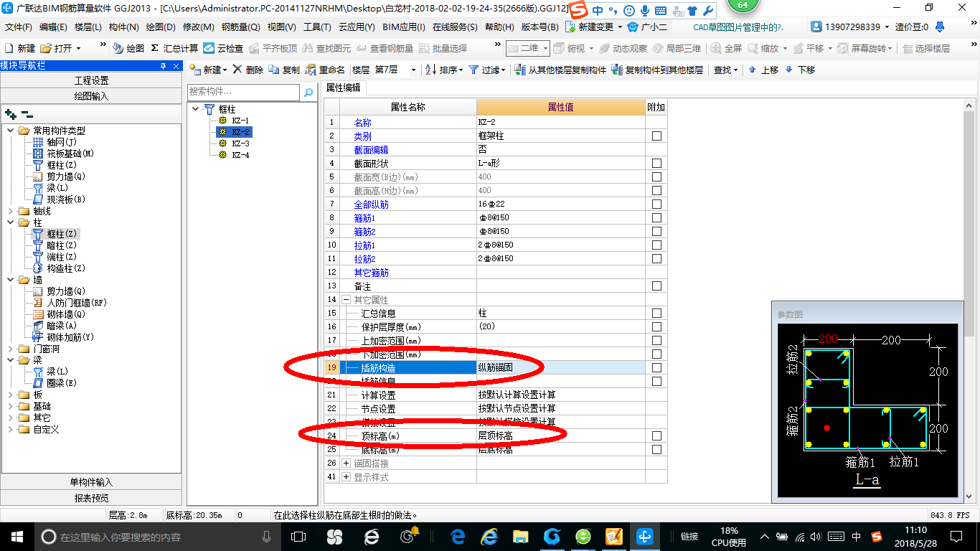
Task: Select 构造柱(Z) tree item
Action: click(59, 268)
